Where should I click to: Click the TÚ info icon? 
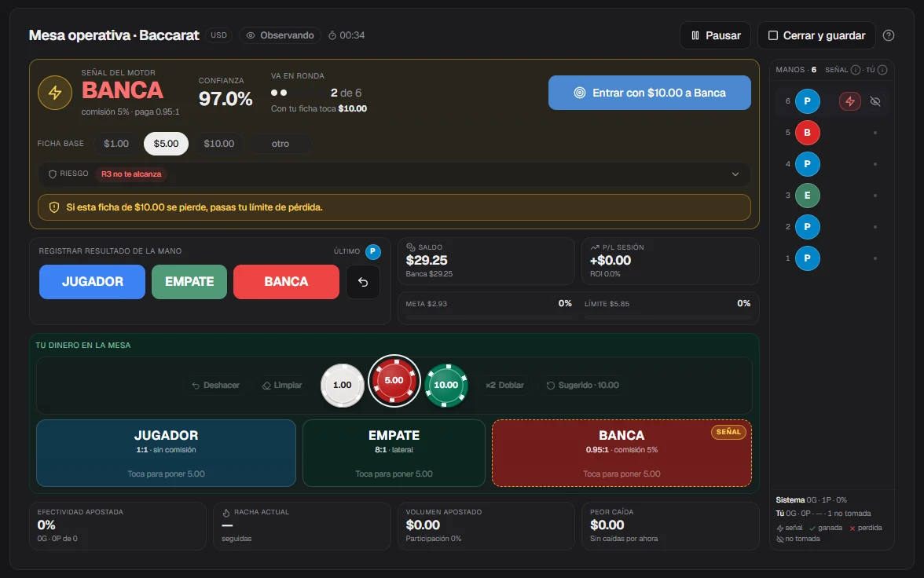(x=882, y=70)
